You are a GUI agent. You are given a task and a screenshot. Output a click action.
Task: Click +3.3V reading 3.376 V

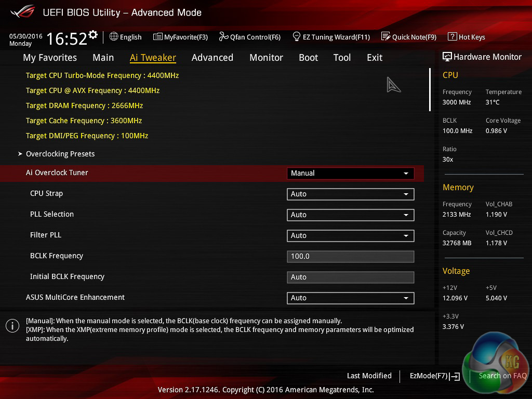pyautogui.click(x=453, y=327)
